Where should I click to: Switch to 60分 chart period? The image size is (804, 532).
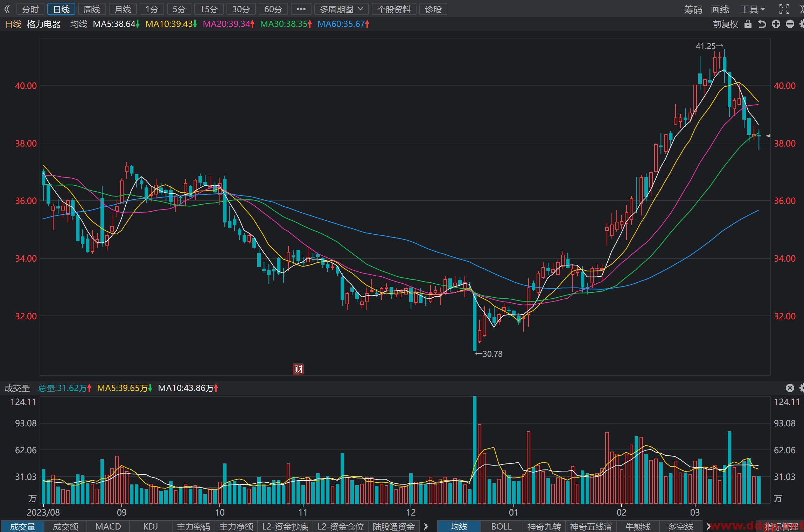tap(273, 9)
